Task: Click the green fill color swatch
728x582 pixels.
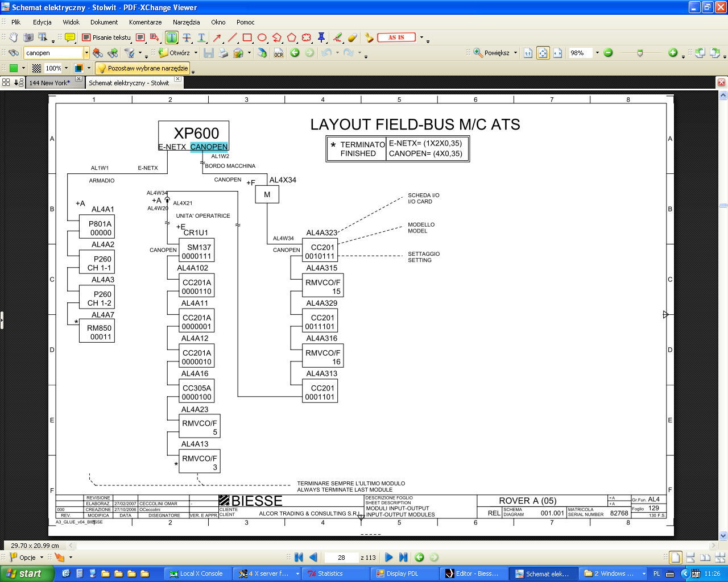Action: click(14, 68)
